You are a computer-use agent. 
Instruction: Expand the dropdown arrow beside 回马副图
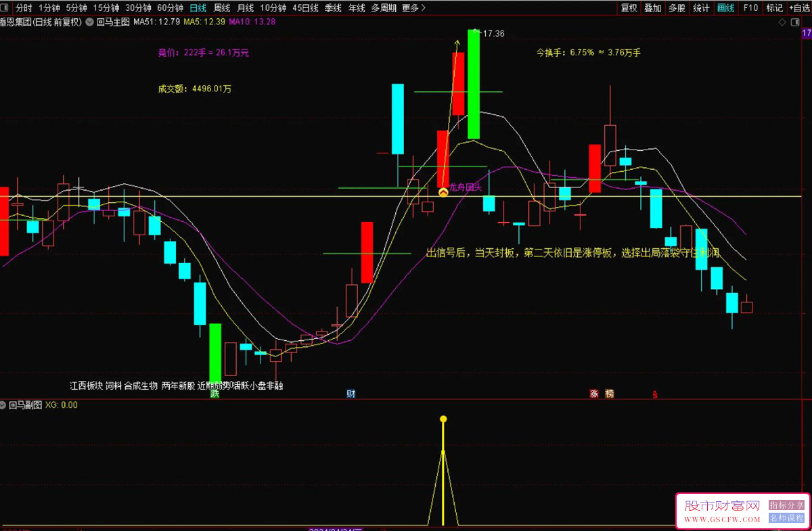[x=4, y=405]
